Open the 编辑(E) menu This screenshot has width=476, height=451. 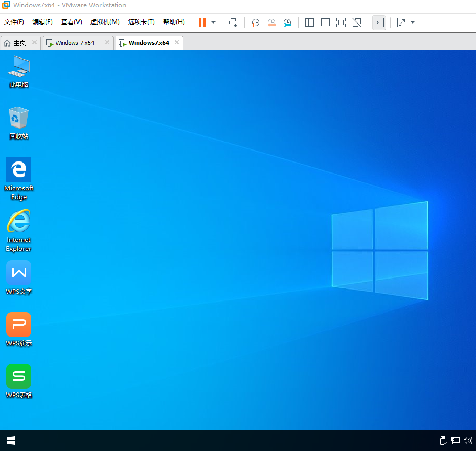pyautogui.click(x=42, y=22)
